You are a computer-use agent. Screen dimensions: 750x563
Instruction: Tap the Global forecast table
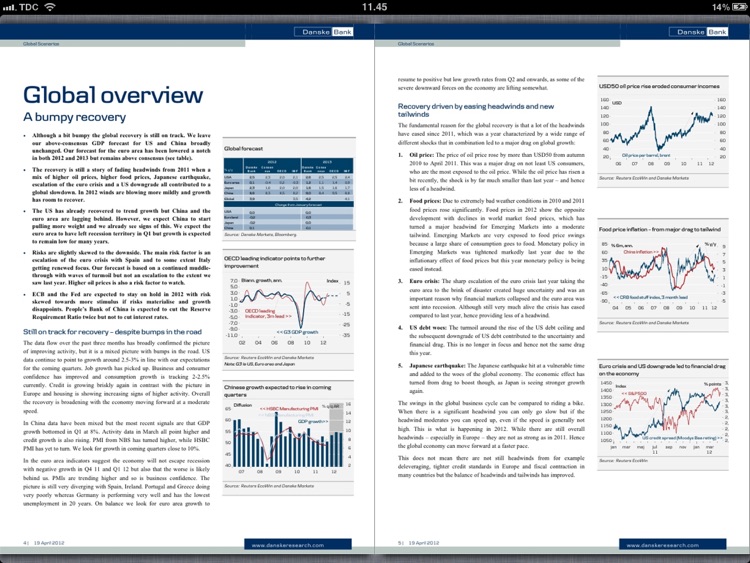[x=288, y=195]
